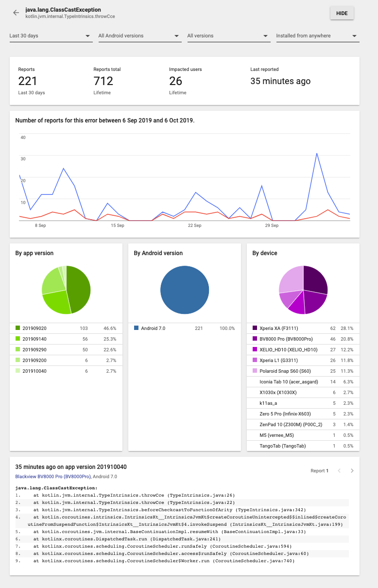Click the By Android version pie chart
This screenshot has height=588, width=378.
point(185,290)
